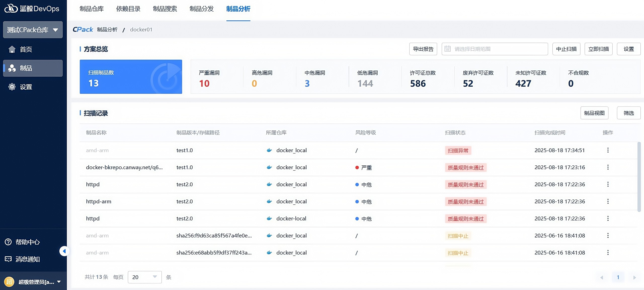This screenshot has height=290, width=644.
Task: Open the 消息通知 message icon
Action: [8, 259]
